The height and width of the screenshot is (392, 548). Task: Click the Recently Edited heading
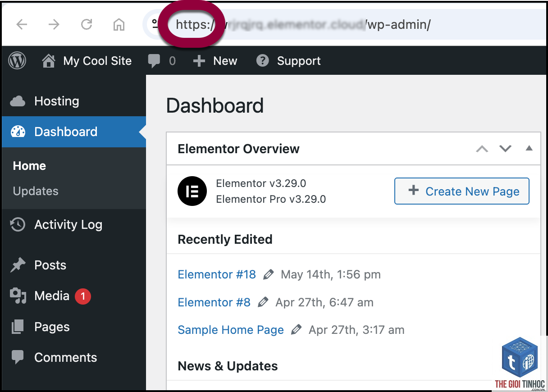225,239
